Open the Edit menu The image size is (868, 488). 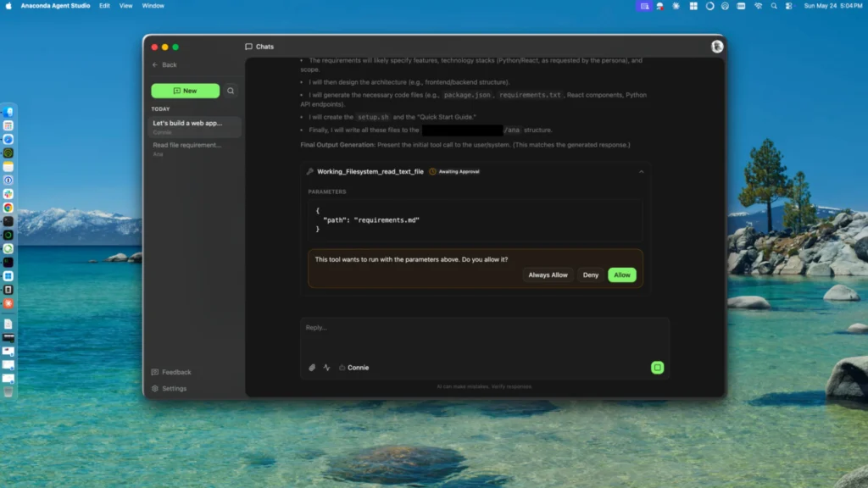pos(104,6)
